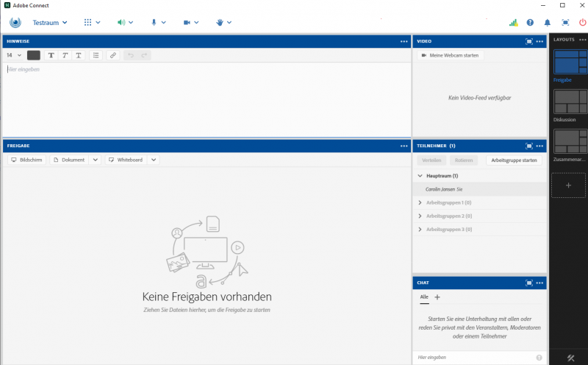Image resolution: width=588 pixels, height=365 pixels.
Task: Maximize the Chat pod
Action: point(529,283)
